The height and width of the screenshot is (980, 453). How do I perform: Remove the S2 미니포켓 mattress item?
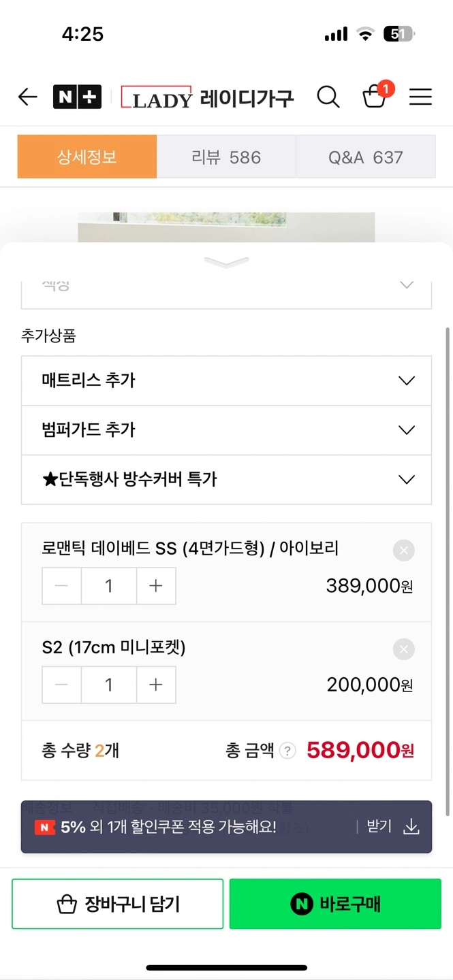pos(403,649)
